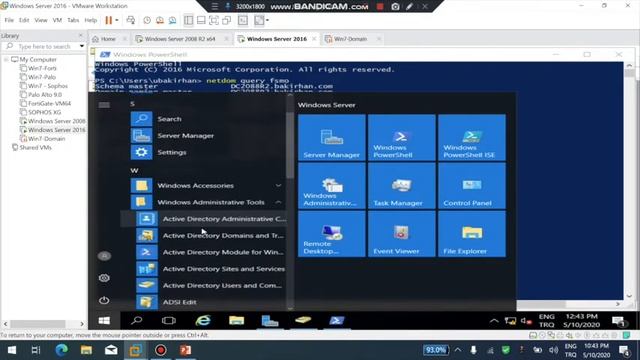Open the Event Viewer tile
The image size is (640, 360).
click(402, 234)
